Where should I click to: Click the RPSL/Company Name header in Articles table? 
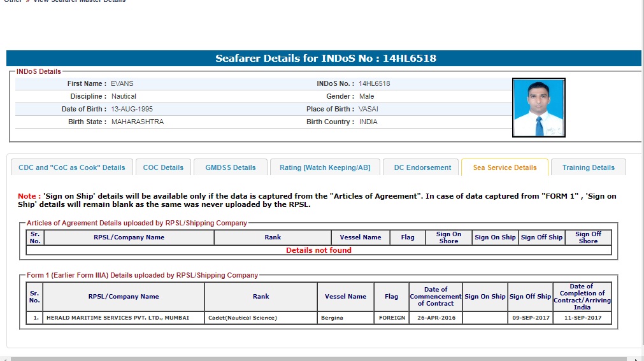(x=129, y=237)
